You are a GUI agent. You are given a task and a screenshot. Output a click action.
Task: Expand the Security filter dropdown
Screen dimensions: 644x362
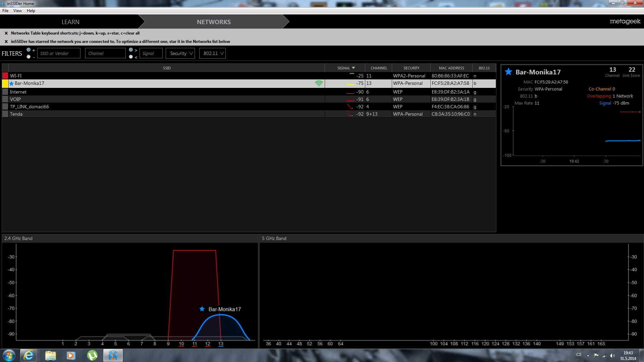coord(180,53)
